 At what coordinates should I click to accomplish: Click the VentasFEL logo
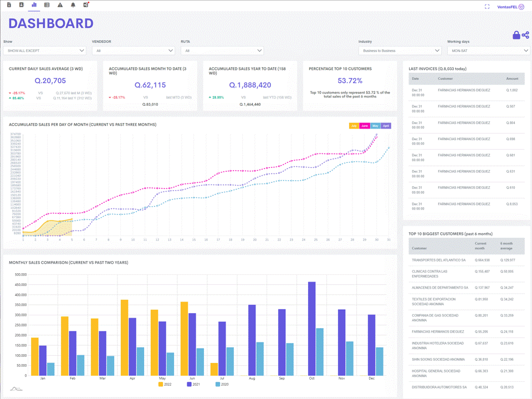tap(510, 7)
